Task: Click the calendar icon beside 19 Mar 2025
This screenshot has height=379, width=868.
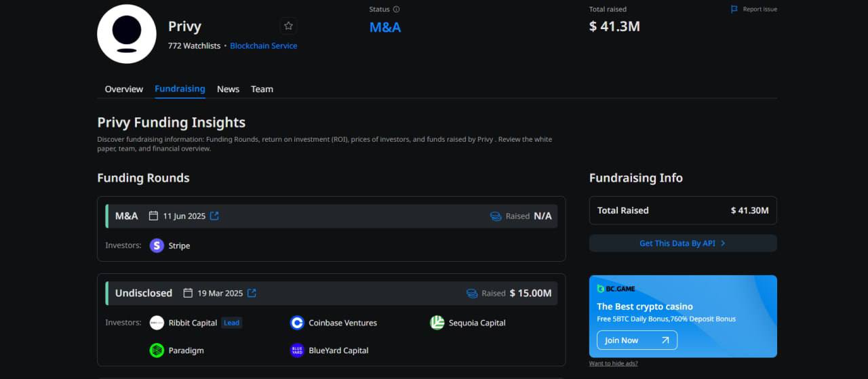Action: point(188,293)
